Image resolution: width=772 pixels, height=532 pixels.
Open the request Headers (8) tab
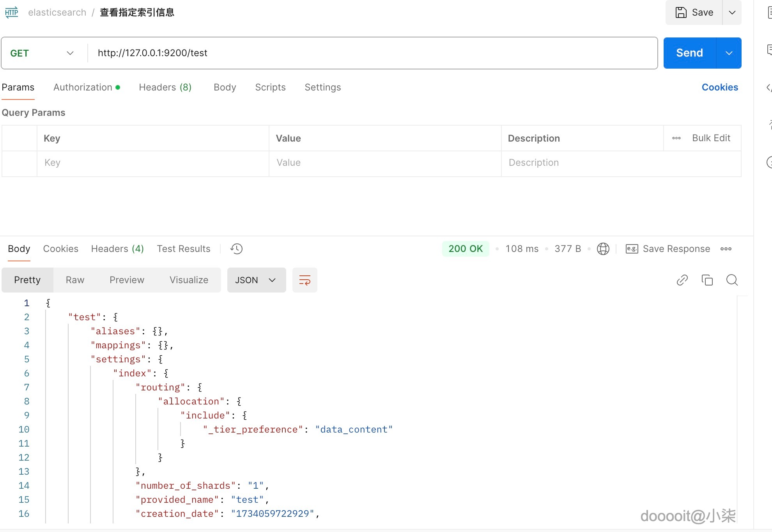(165, 87)
